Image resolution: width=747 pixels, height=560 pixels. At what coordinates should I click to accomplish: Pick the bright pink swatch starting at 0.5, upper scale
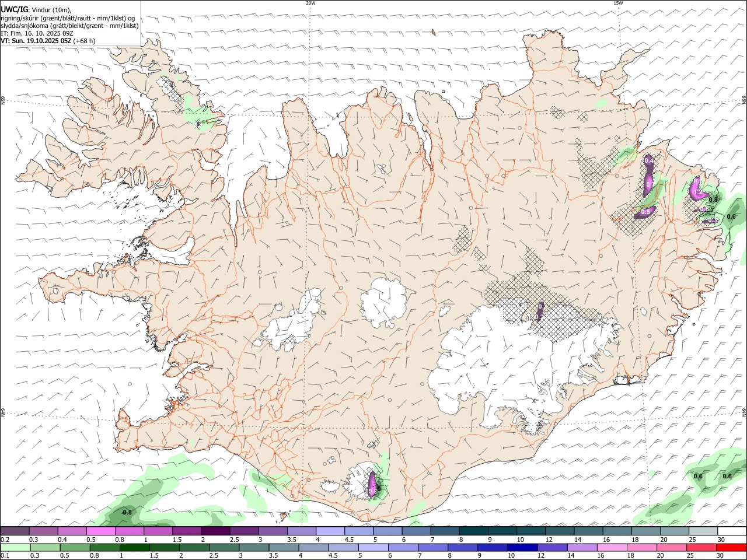pyautogui.click(x=100, y=531)
